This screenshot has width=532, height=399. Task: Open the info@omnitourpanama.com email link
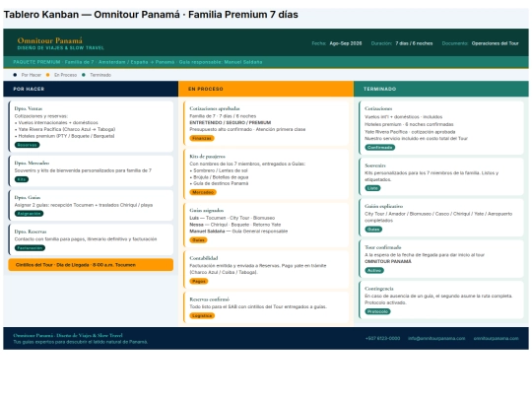pyautogui.click(x=436, y=338)
